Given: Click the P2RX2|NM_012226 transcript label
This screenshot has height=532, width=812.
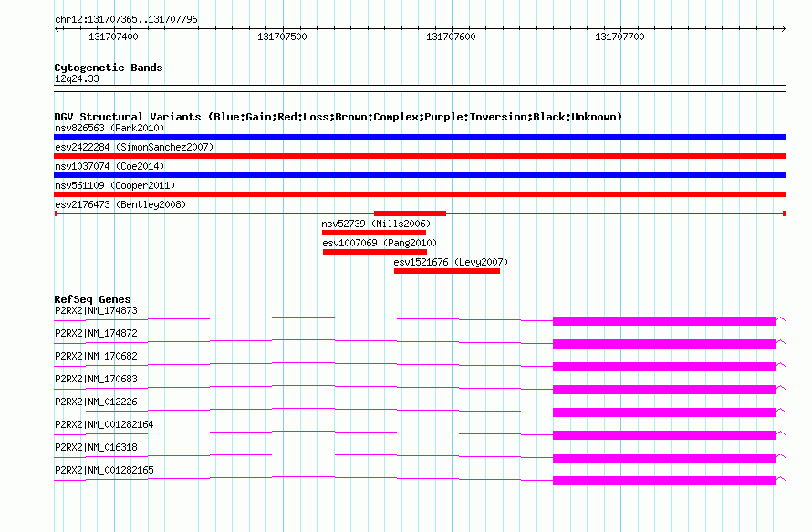Looking at the screenshot, I should click(96, 402).
